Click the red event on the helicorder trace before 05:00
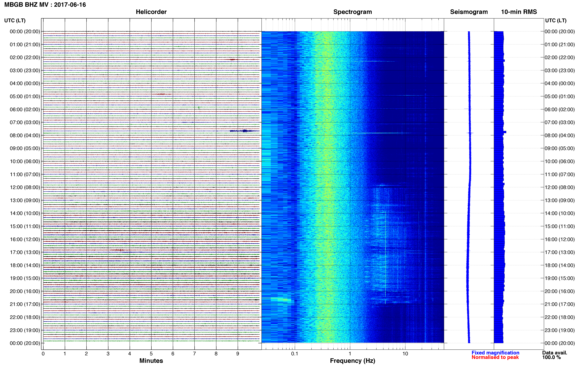The height and width of the screenshot is (368, 588). coord(161,94)
